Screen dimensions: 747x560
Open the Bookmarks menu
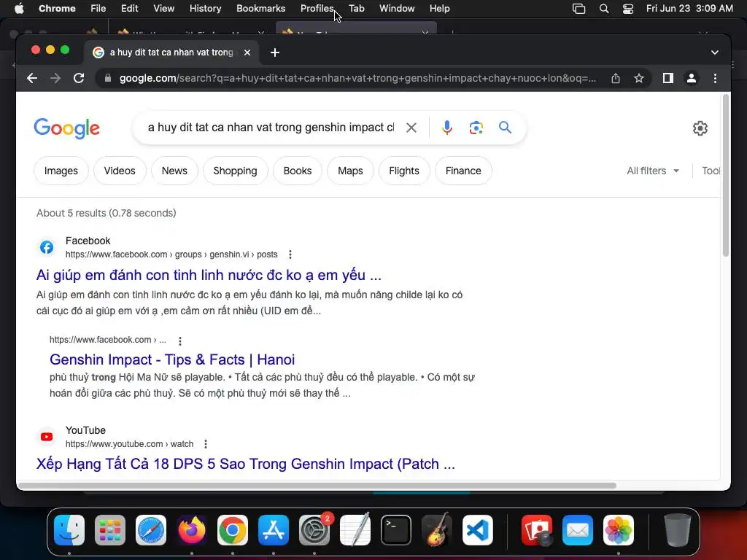260,9
